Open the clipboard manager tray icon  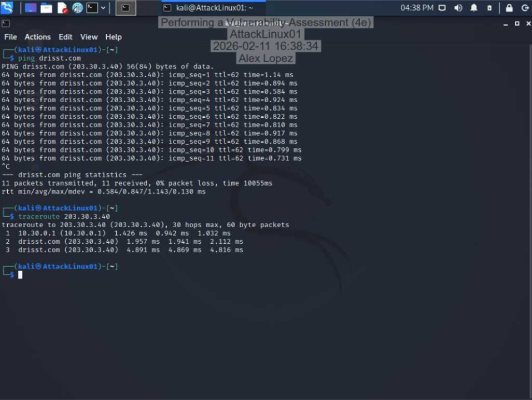click(489, 8)
